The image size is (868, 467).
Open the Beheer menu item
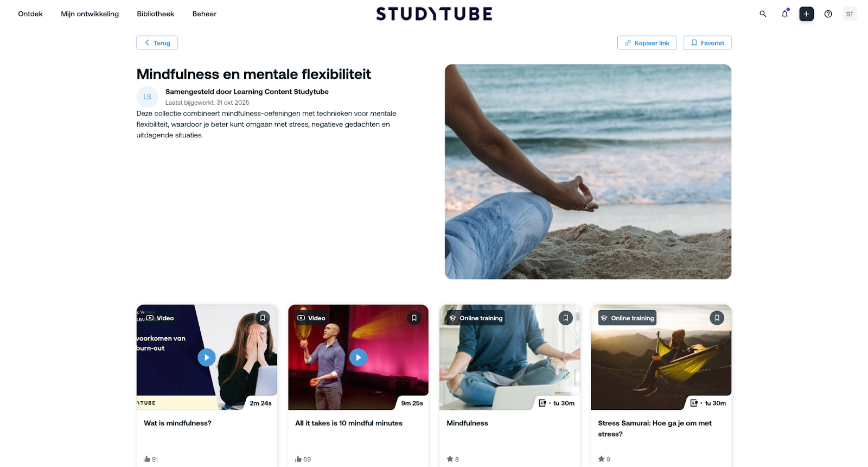[204, 14]
